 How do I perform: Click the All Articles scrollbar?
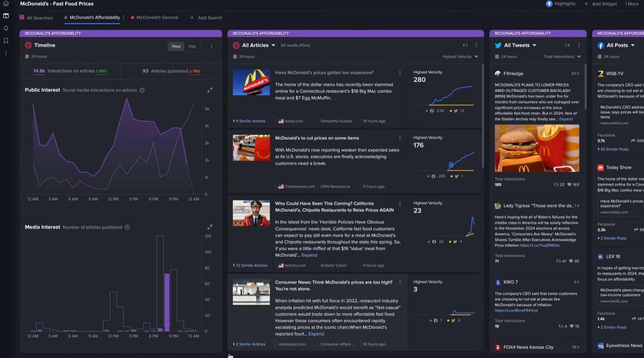(x=483, y=116)
